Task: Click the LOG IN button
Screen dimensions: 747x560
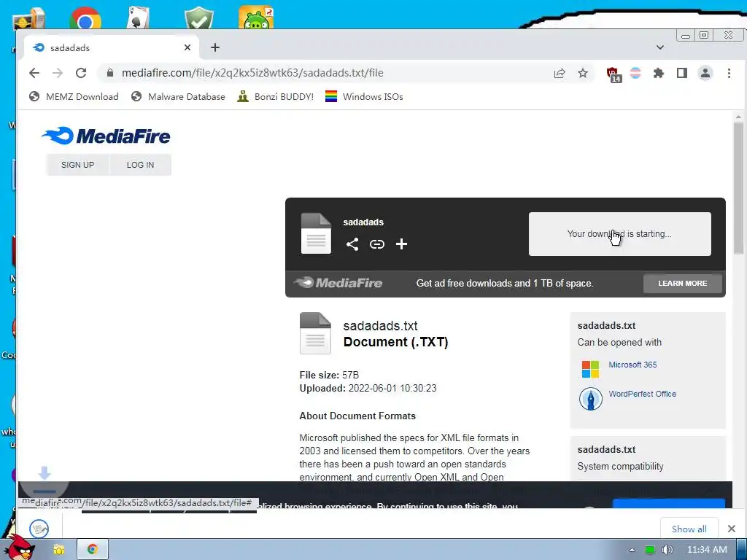Action: (140, 165)
